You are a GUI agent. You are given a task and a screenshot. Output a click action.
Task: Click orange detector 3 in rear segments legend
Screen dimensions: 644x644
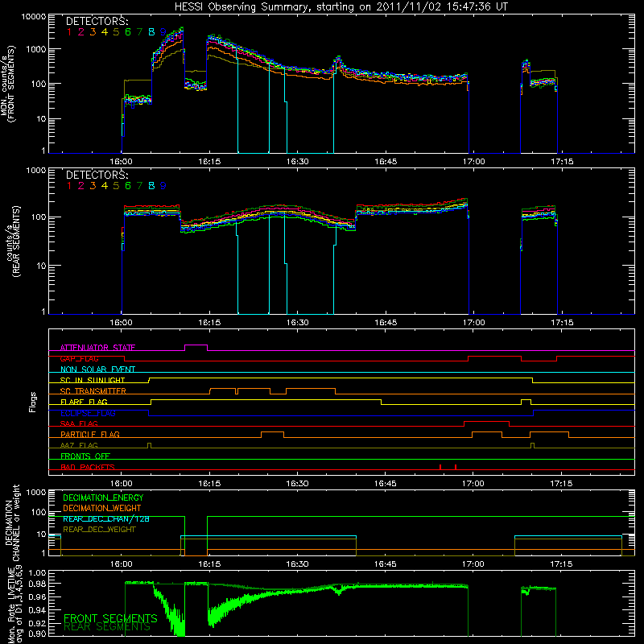[93, 186]
